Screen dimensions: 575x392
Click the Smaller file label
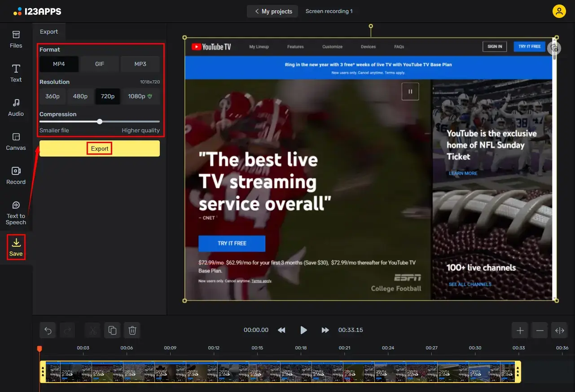coord(54,131)
